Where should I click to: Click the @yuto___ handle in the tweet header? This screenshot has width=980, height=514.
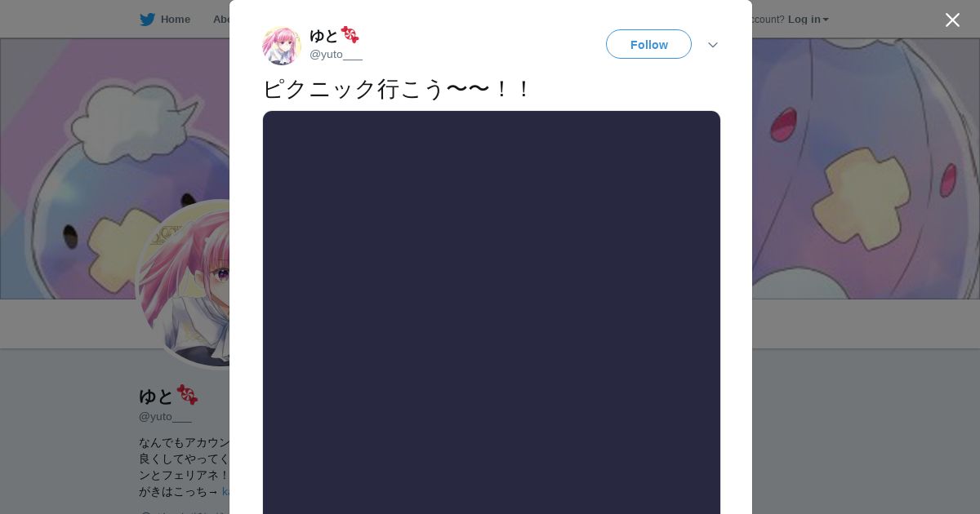tap(336, 55)
